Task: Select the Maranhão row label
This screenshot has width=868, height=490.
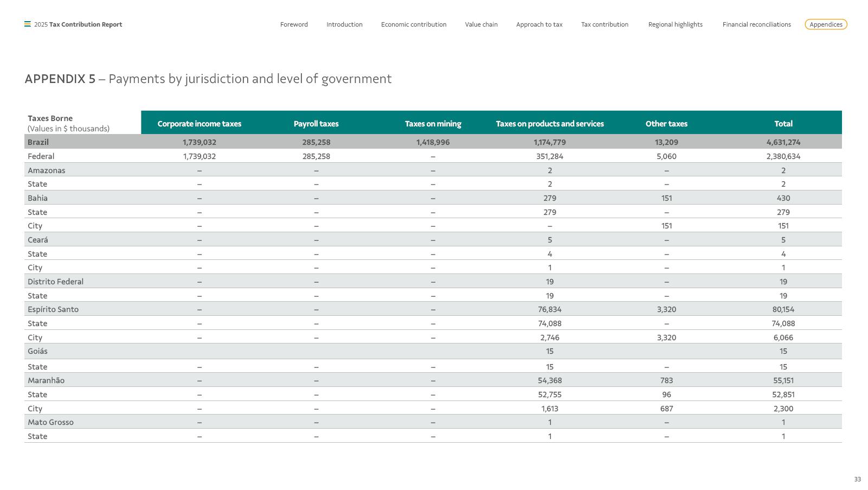Action: click(x=46, y=380)
